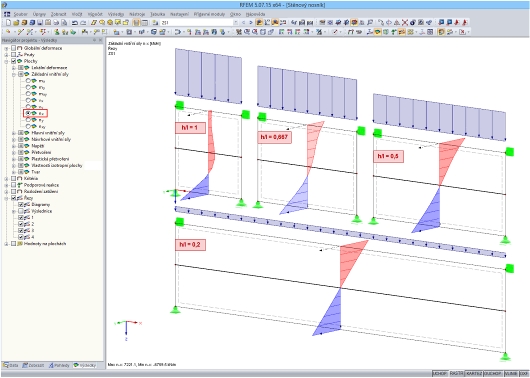Click the red line member tool icon
Image resolution: width=530 pixels, height=378 pixels.
pos(21,32)
